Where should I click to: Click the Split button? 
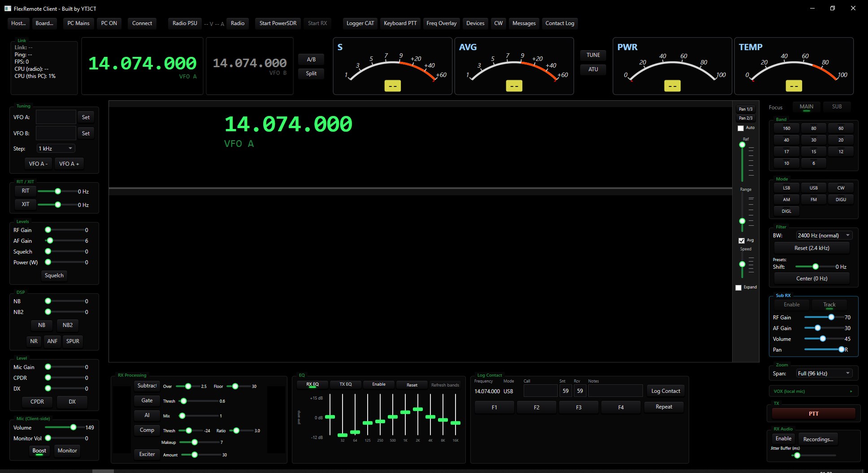[x=311, y=73]
